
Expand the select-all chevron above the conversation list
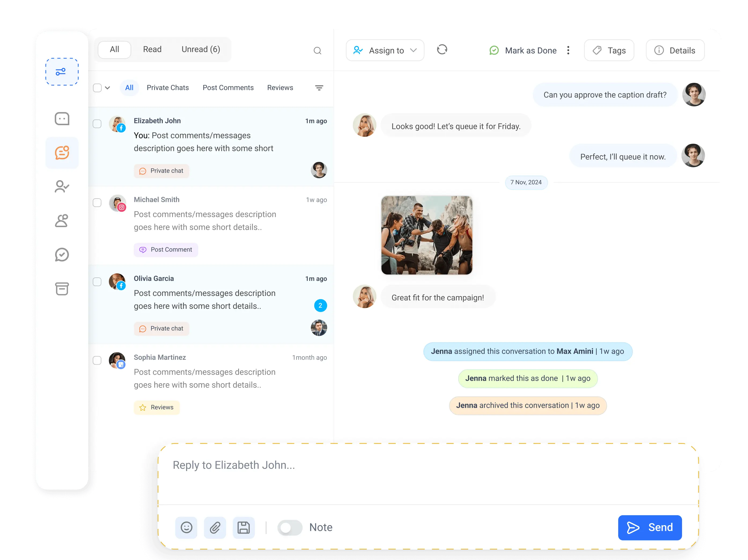tap(108, 88)
